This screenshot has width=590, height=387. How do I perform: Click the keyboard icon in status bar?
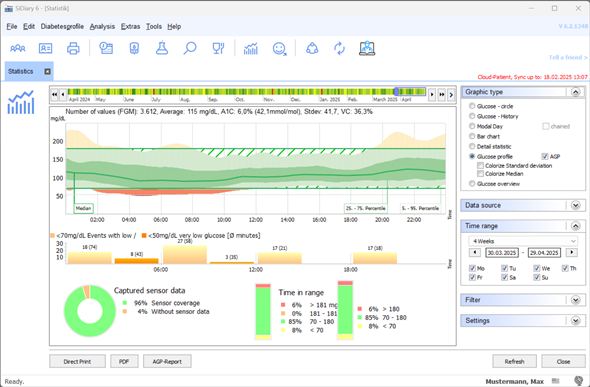click(x=555, y=381)
